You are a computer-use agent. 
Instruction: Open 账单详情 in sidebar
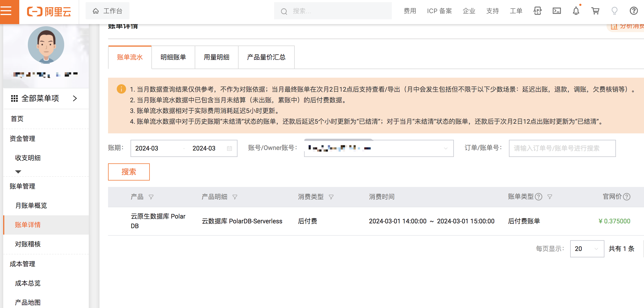[46, 225]
